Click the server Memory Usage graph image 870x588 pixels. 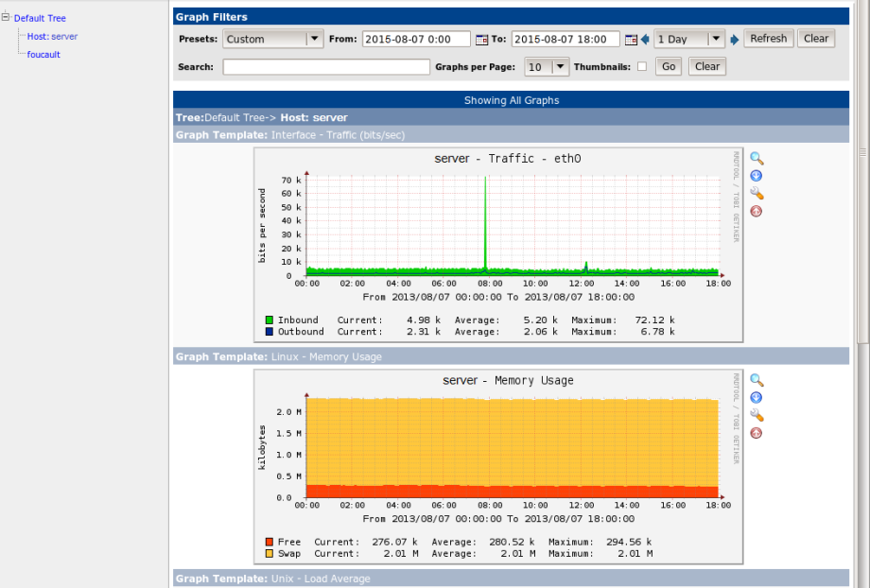[498, 467]
